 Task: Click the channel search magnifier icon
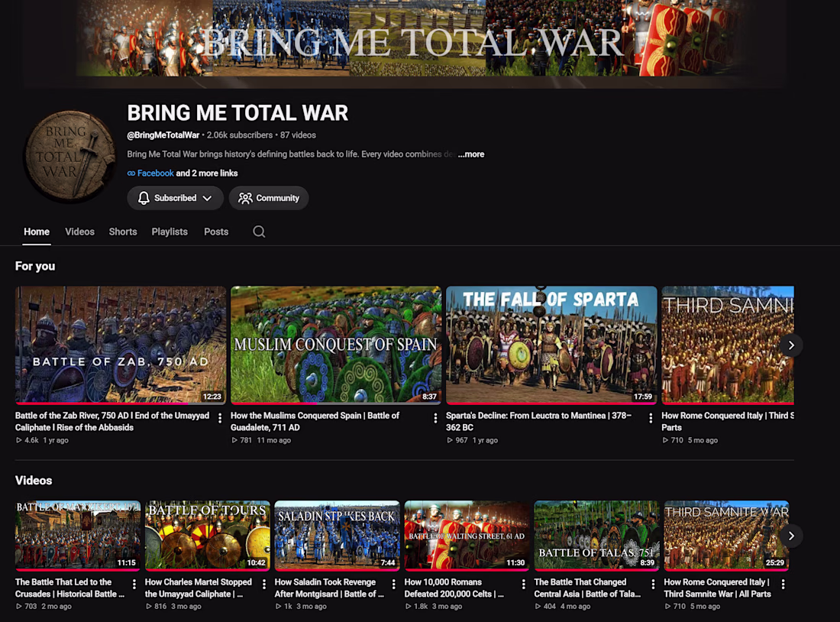[x=259, y=232]
